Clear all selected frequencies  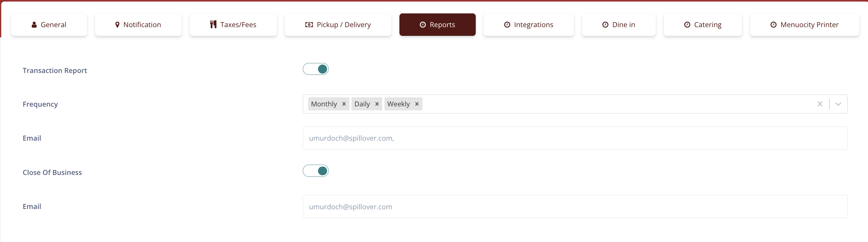820,104
